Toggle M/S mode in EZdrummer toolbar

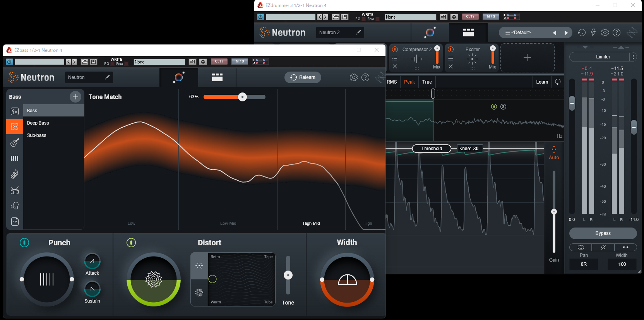[491, 17]
